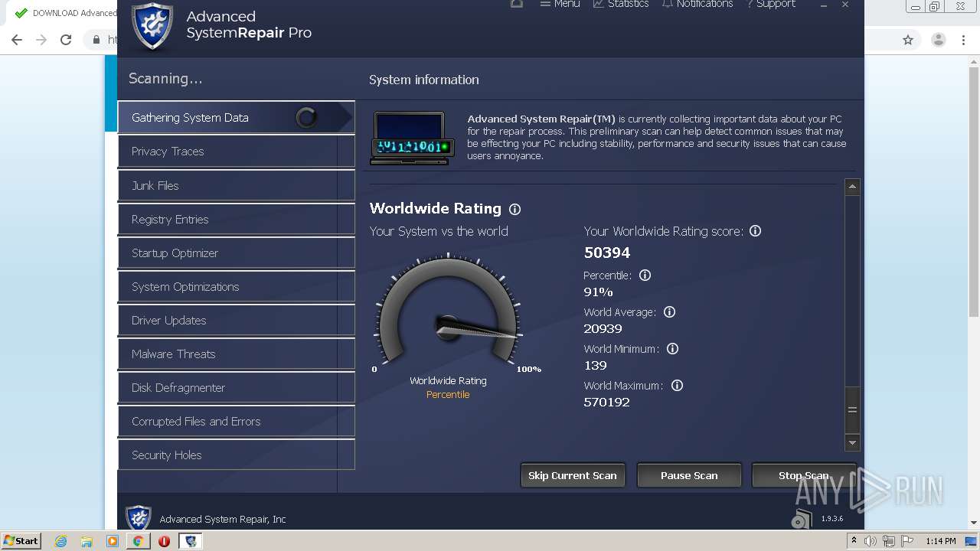Select the Driver Updates scan step
Image resolution: width=980 pixels, height=551 pixels.
(x=236, y=320)
